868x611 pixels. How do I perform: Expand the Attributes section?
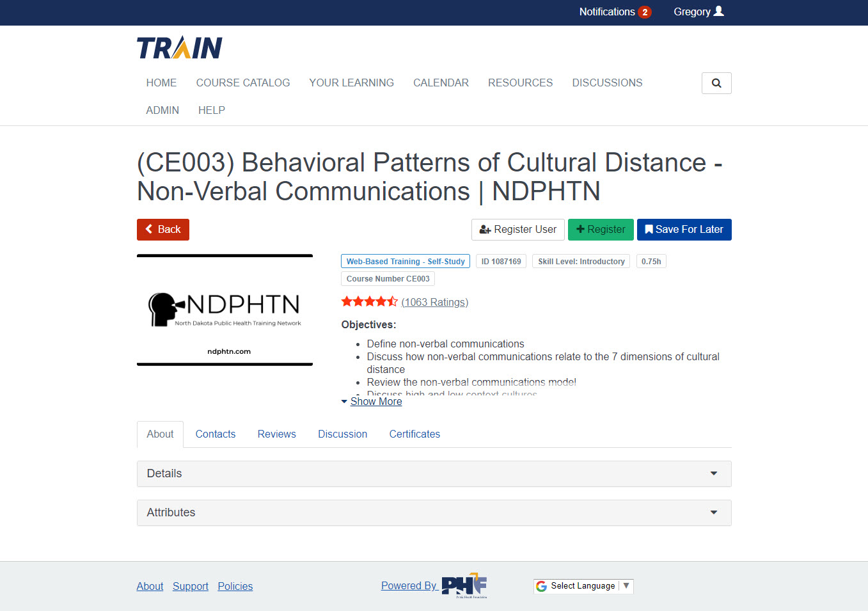tap(434, 513)
